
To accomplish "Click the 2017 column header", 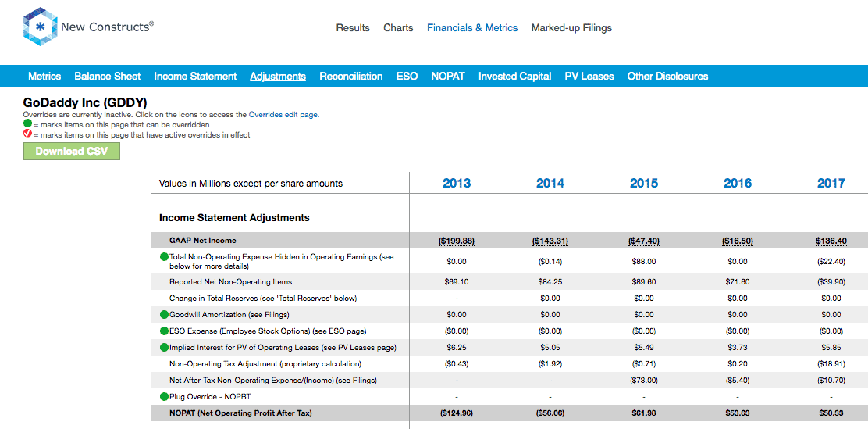I will pos(831,184).
